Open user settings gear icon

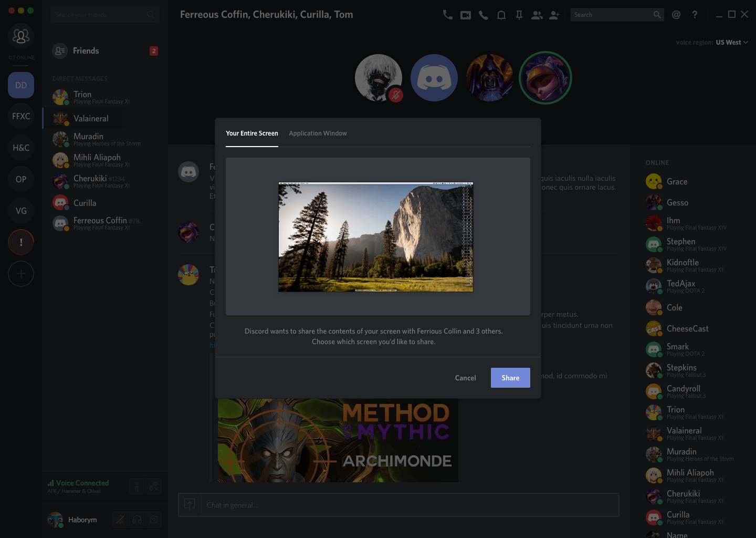coord(154,520)
